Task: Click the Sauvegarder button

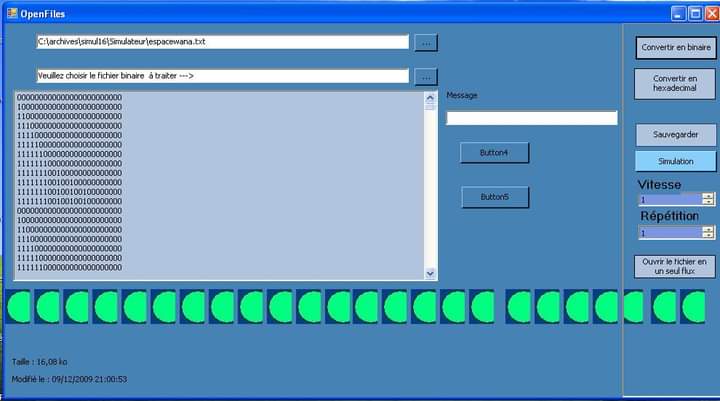Action: pos(676,134)
